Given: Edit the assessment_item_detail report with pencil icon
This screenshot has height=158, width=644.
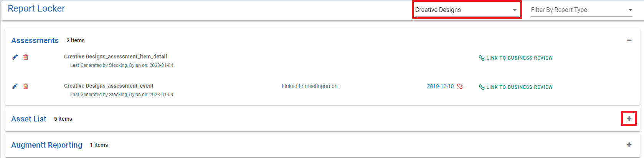Looking at the screenshot, I should pos(15,57).
